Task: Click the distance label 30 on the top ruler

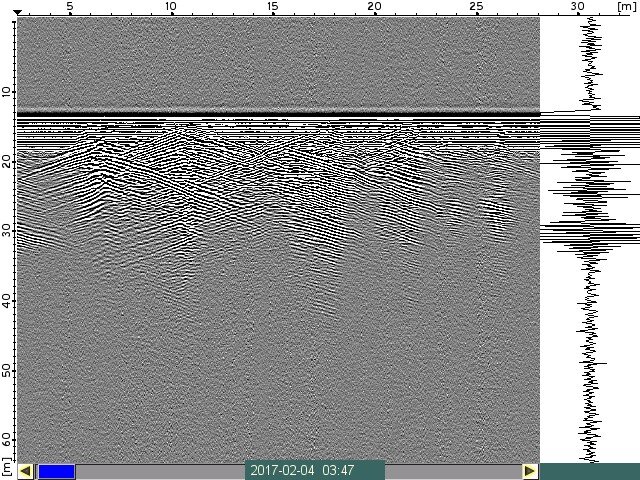Action: pos(578,7)
